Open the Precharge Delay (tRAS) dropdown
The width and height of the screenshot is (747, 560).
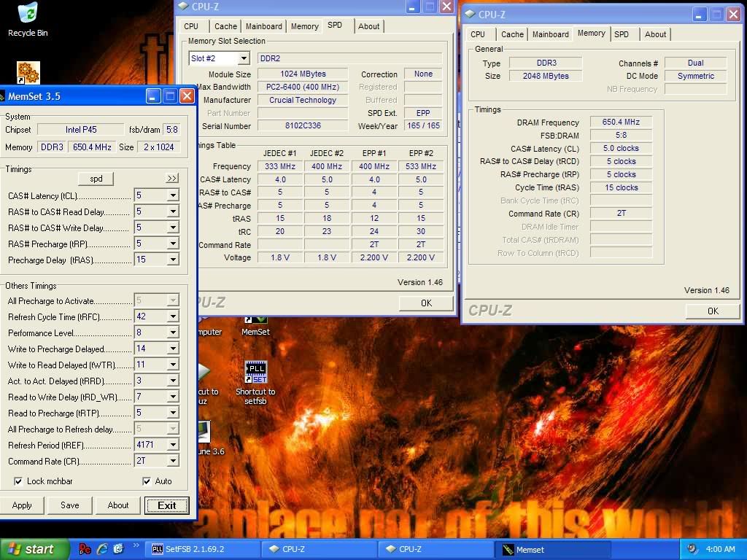point(173,260)
